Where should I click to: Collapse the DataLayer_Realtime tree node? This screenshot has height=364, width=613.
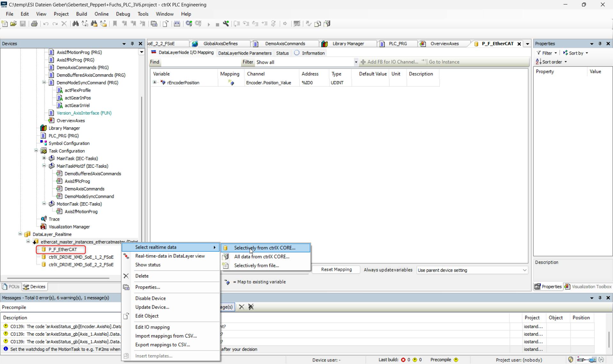click(20, 234)
